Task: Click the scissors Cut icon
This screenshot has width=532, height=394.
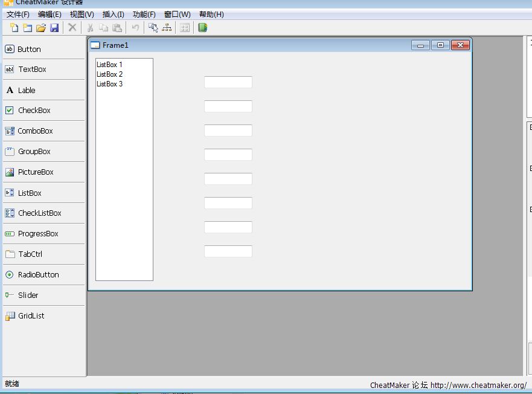Action: point(90,28)
